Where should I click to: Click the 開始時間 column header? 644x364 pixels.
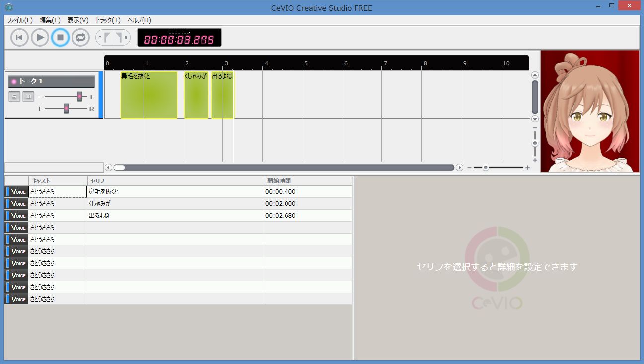pyautogui.click(x=308, y=181)
